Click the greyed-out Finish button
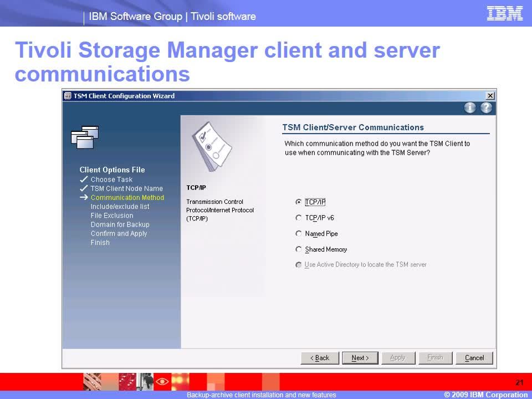Screen dimensions: 532x399 [x=436, y=358]
